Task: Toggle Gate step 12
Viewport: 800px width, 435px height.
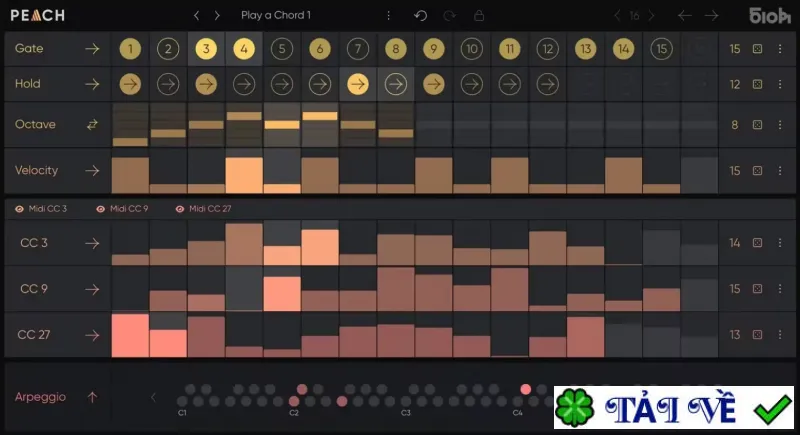Action: [x=547, y=49]
